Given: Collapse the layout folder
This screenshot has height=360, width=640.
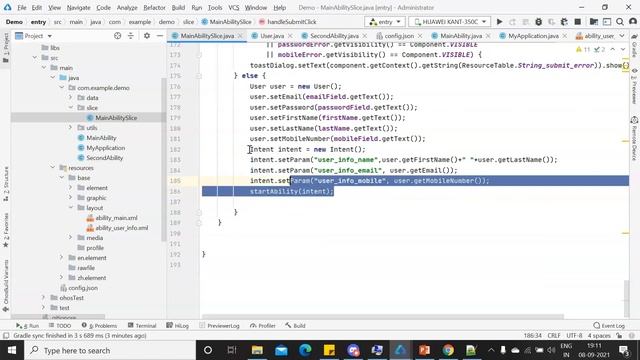Looking at the screenshot, I should click(x=71, y=208).
